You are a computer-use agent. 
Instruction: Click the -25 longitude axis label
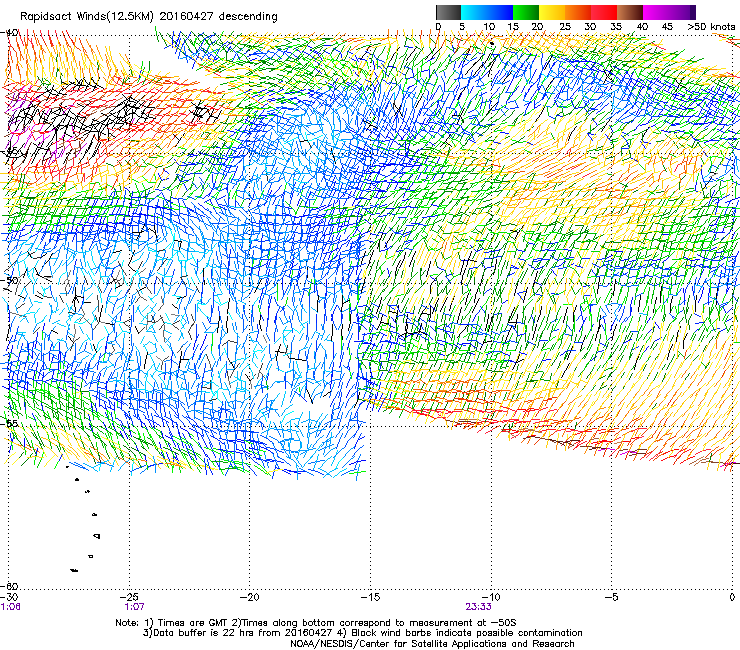[x=129, y=597]
